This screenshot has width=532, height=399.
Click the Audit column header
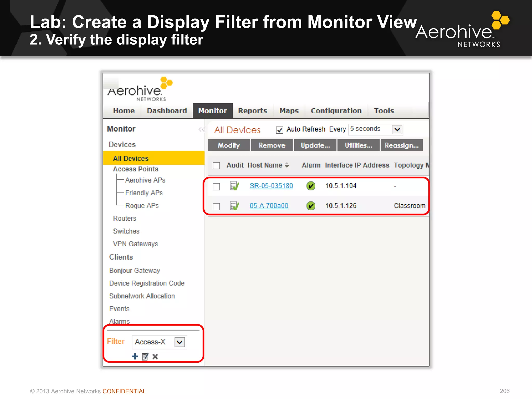235,165
